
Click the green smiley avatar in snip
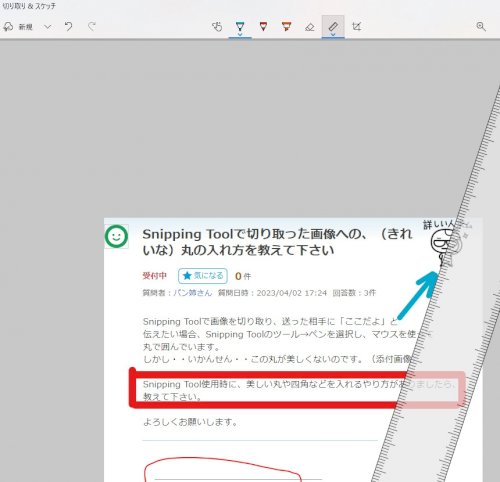[116, 236]
